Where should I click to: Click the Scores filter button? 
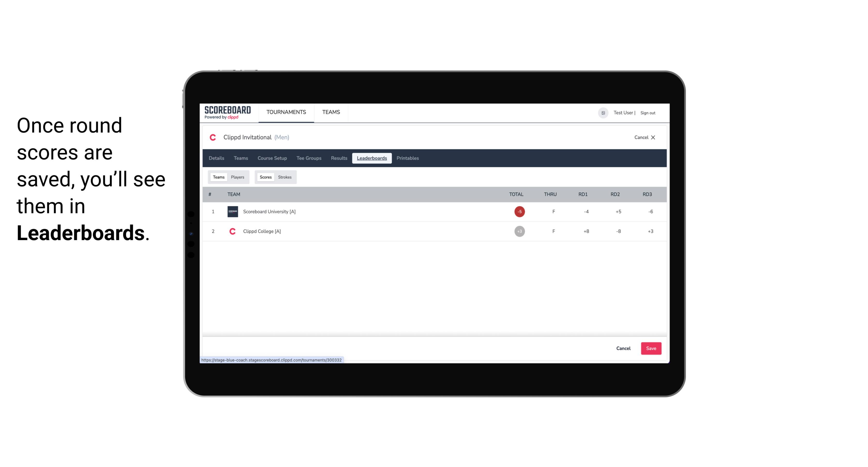coord(265,177)
